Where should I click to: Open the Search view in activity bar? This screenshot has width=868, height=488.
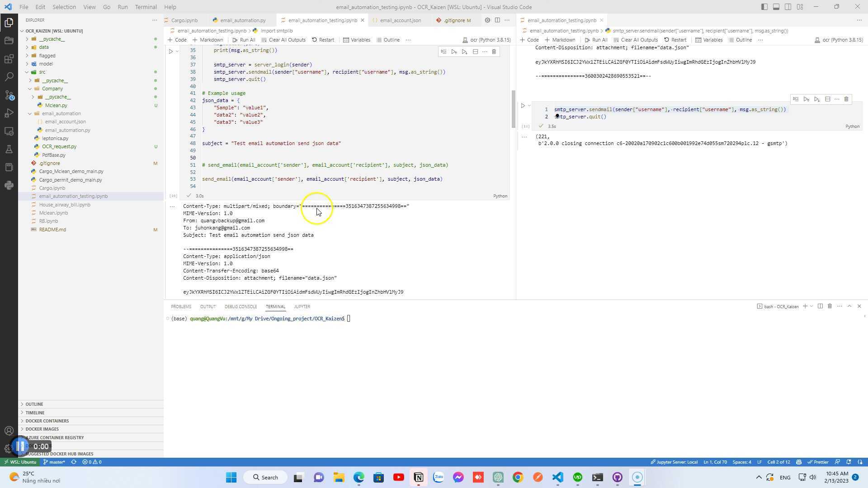pyautogui.click(x=9, y=77)
